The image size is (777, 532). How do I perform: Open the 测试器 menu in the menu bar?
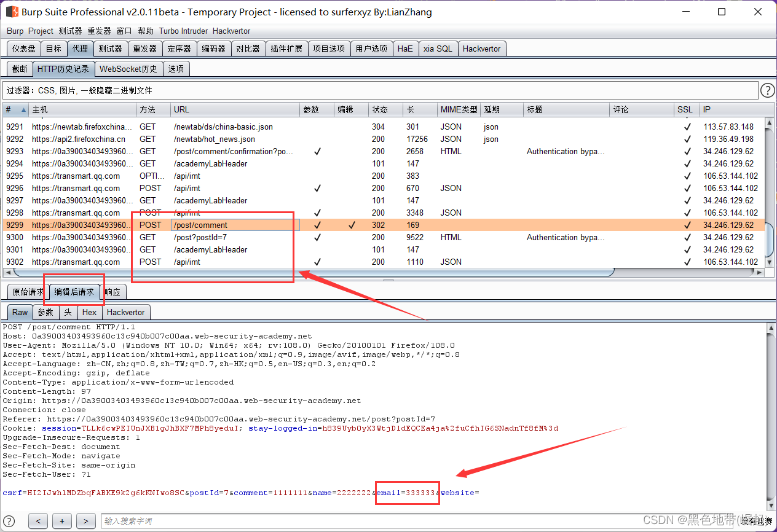[70, 31]
